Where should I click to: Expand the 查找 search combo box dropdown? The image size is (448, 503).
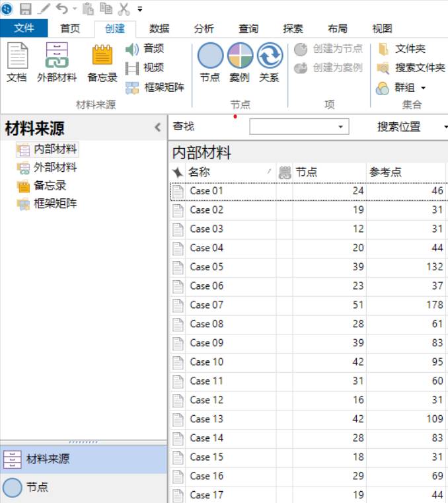point(341,126)
